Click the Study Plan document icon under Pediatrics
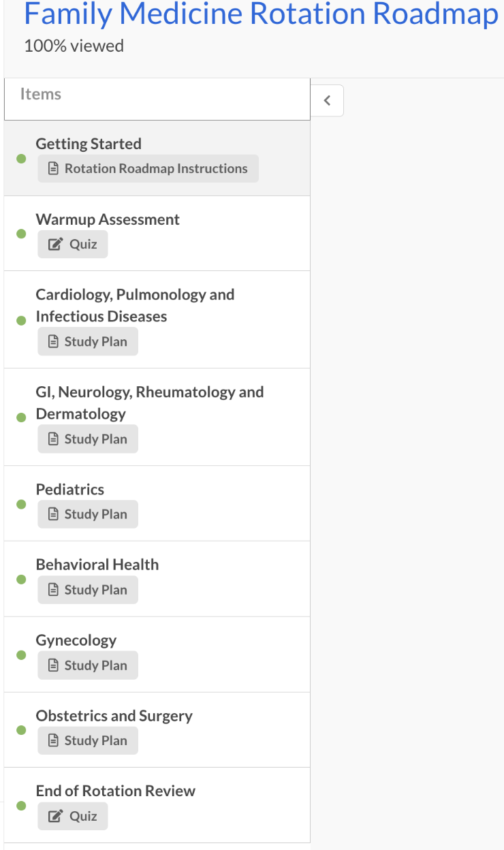 [x=53, y=514]
